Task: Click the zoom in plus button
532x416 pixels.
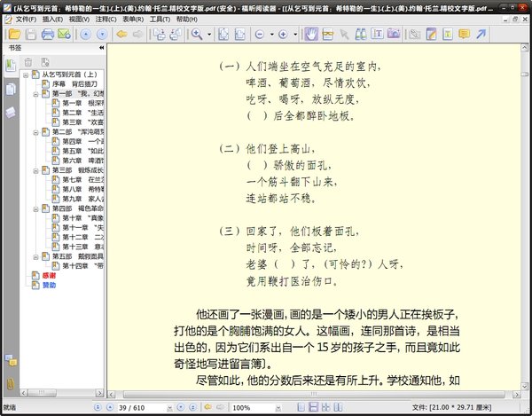Action: [283, 35]
